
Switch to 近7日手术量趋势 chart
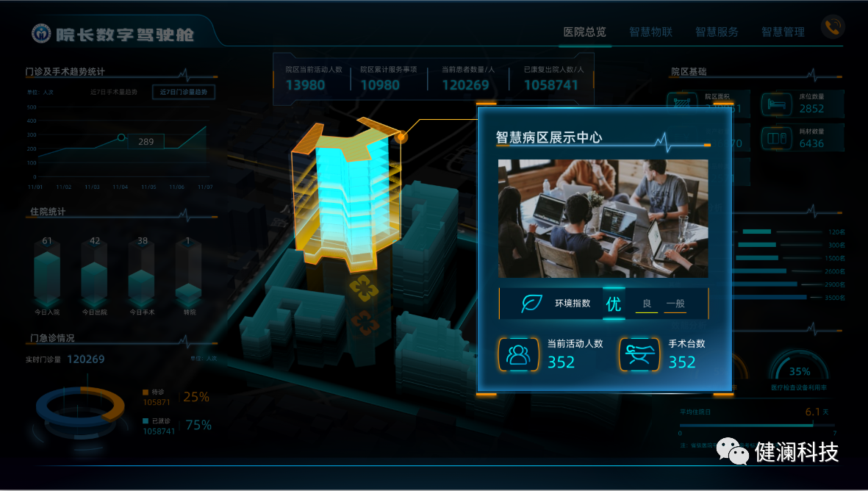(113, 92)
